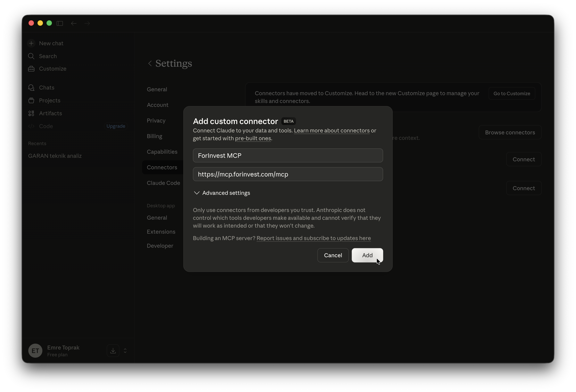
Task: Open the Privacy settings tab
Action: (156, 121)
